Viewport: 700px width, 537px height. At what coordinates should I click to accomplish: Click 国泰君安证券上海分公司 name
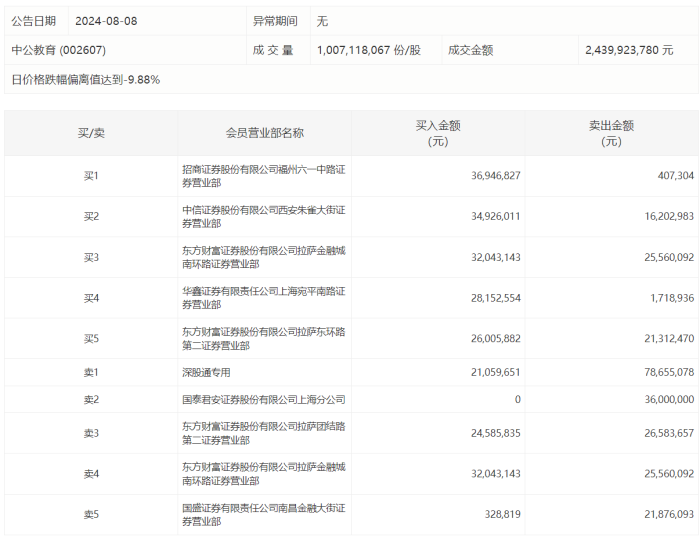pyautogui.click(x=263, y=400)
